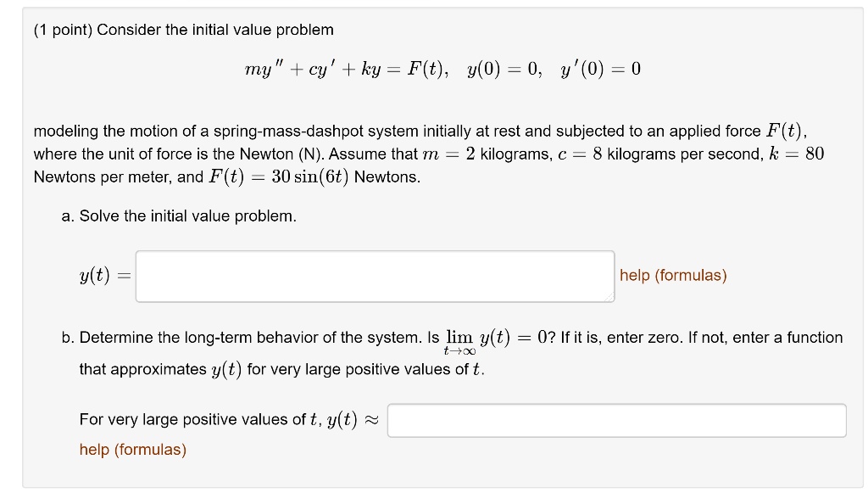Screen dimensions: 868x504
Task: Click the initial condition y(0) = 0
Action: [x=504, y=70]
